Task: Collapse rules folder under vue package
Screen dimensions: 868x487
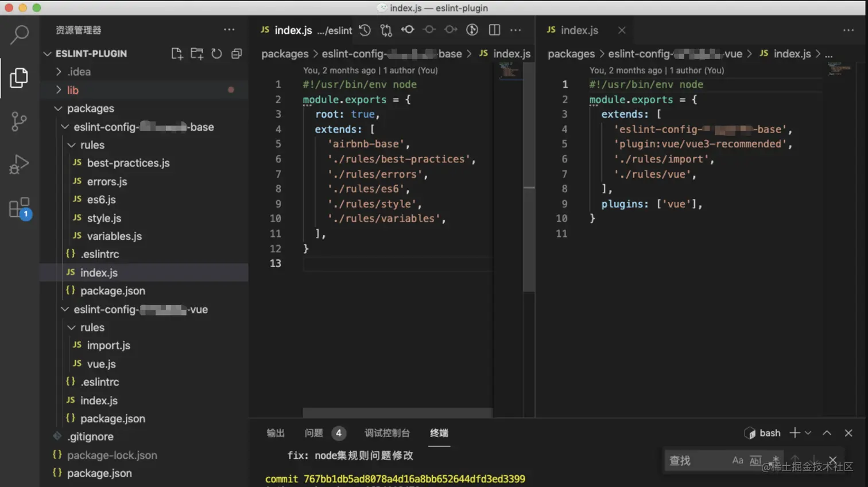Action: coord(72,328)
